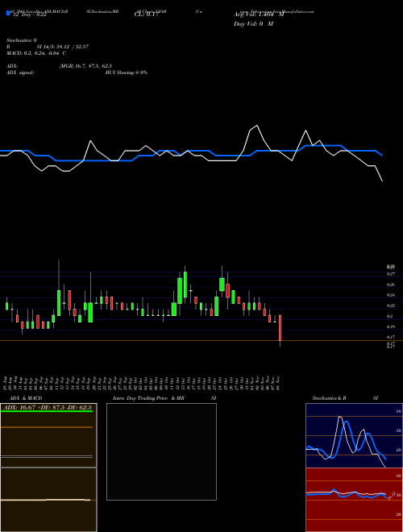
Task: Click the '(MGR) 16.7, 87.5, 62.5' ADX values
Action: click(85, 66)
